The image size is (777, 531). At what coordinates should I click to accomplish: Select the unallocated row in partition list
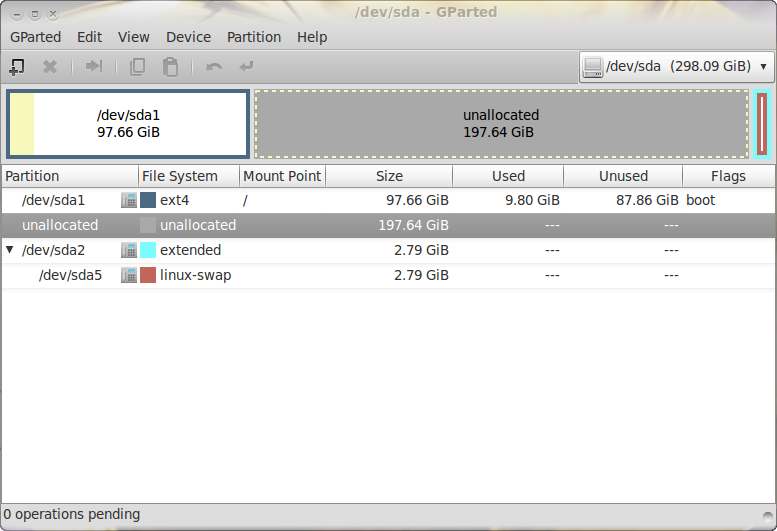(388, 225)
